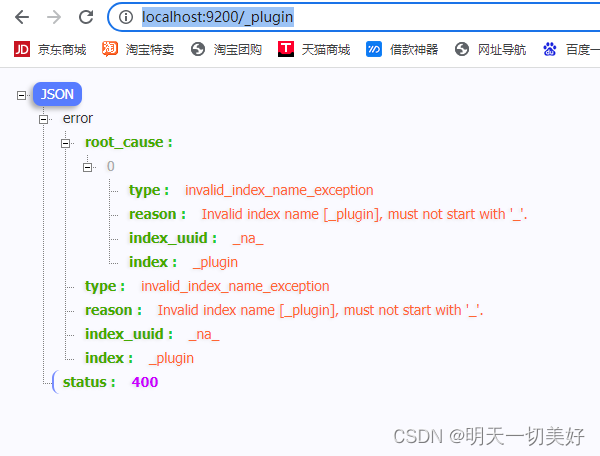The image size is (600, 456).
Task: Select the error tree label
Action: [x=78, y=119]
